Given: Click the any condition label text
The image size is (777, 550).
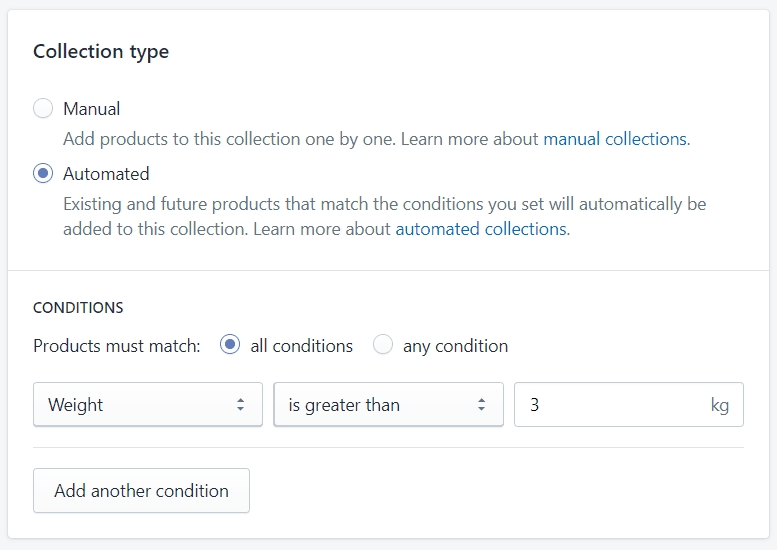Looking at the screenshot, I should point(455,346).
